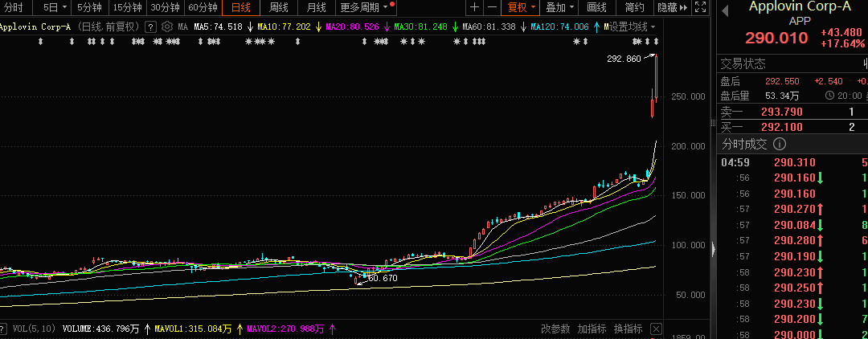Click the question mark help icon

(x=150, y=27)
